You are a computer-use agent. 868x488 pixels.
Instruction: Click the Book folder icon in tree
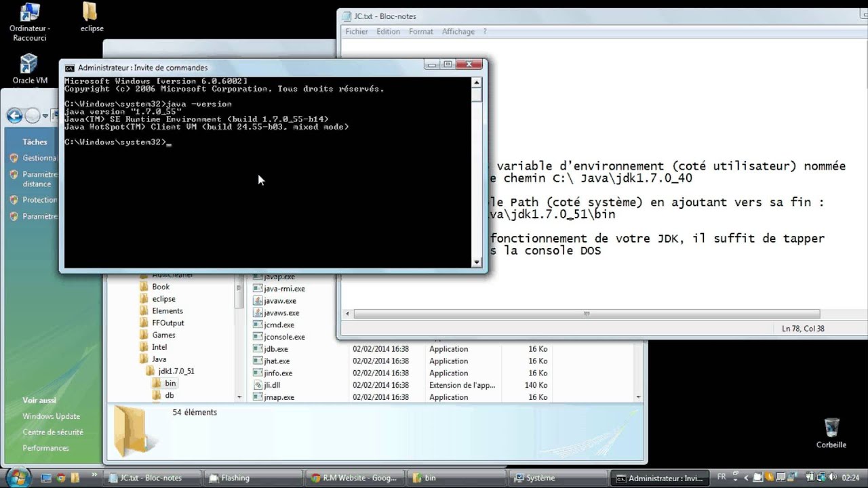(144, 287)
